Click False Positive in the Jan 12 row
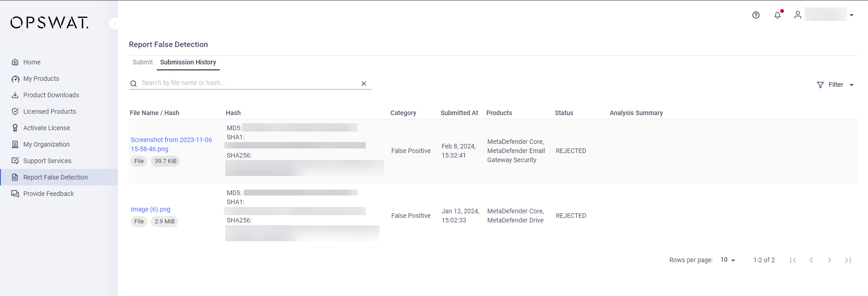 click(x=411, y=216)
